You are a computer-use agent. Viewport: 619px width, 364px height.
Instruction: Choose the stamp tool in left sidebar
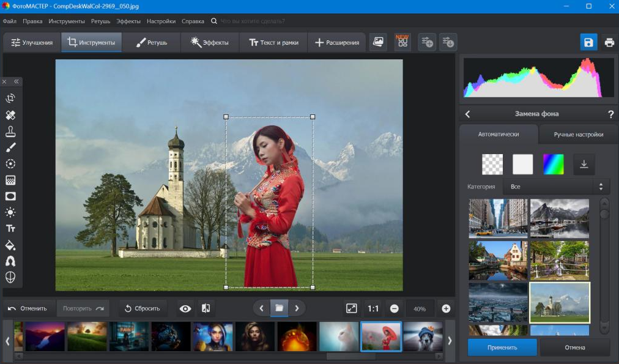(x=10, y=132)
